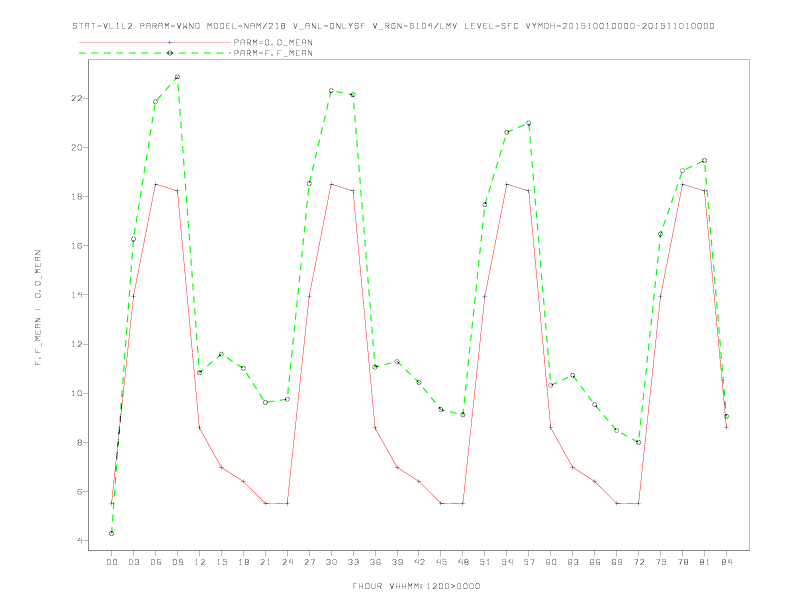The width and height of the screenshot is (792, 612).
Task: Click the x-axis tick label 66
Action: pos(595,562)
